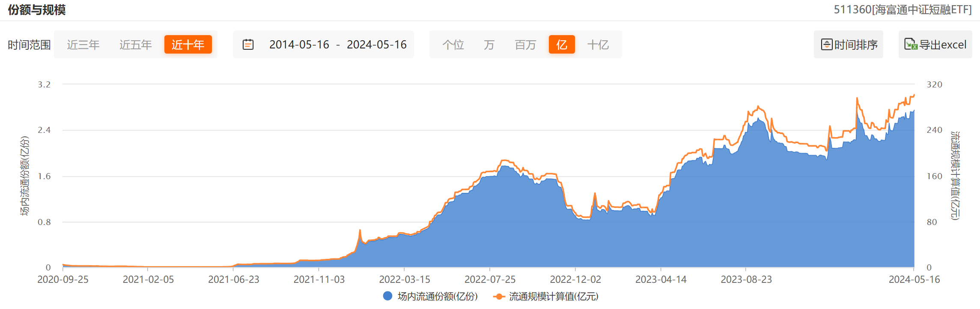The image size is (980, 309).
Task: Switch unit to 万
Action: (489, 45)
